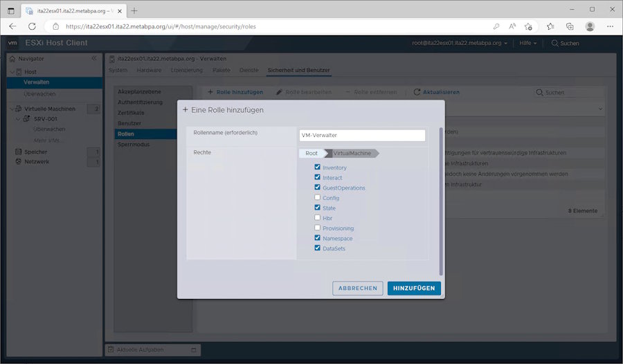Open Überwachen under Host
623x364 pixels.
[x=39, y=94]
